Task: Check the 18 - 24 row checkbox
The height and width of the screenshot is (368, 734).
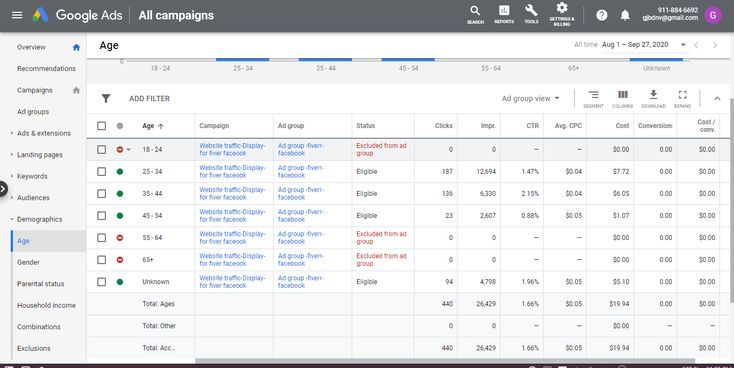Action: tap(102, 149)
